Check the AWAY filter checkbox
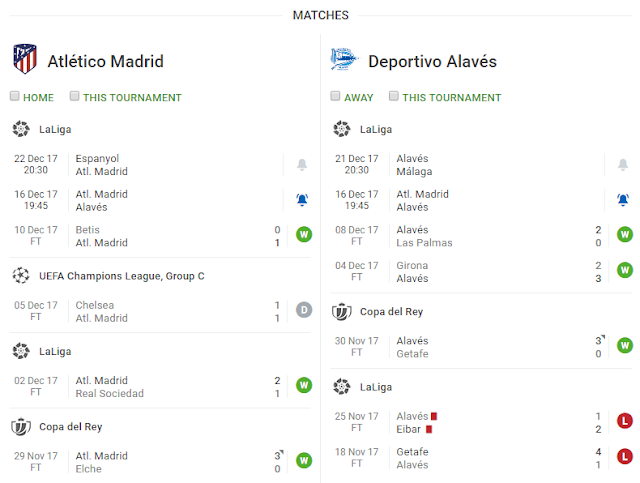This screenshot has height=483, width=640. pyautogui.click(x=336, y=97)
